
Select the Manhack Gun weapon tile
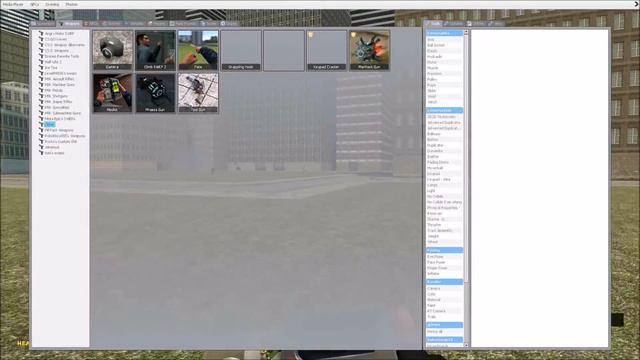tap(369, 50)
